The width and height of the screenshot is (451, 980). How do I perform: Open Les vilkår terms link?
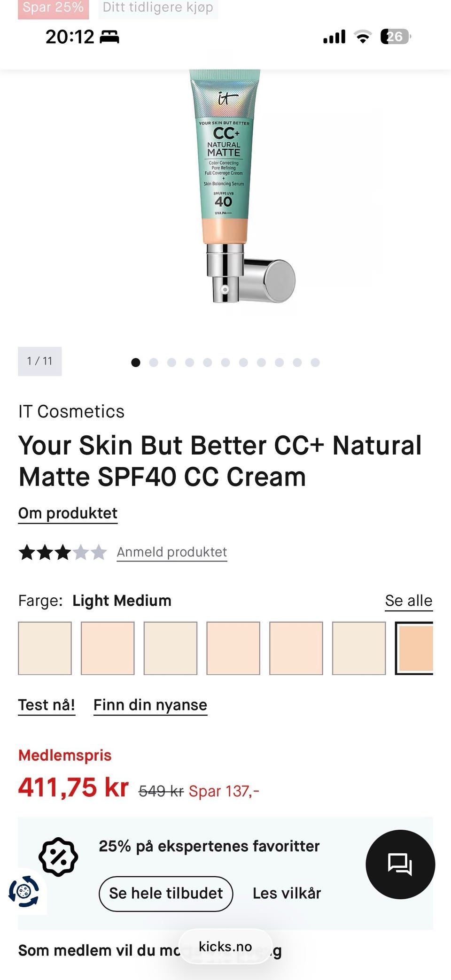point(287,893)
